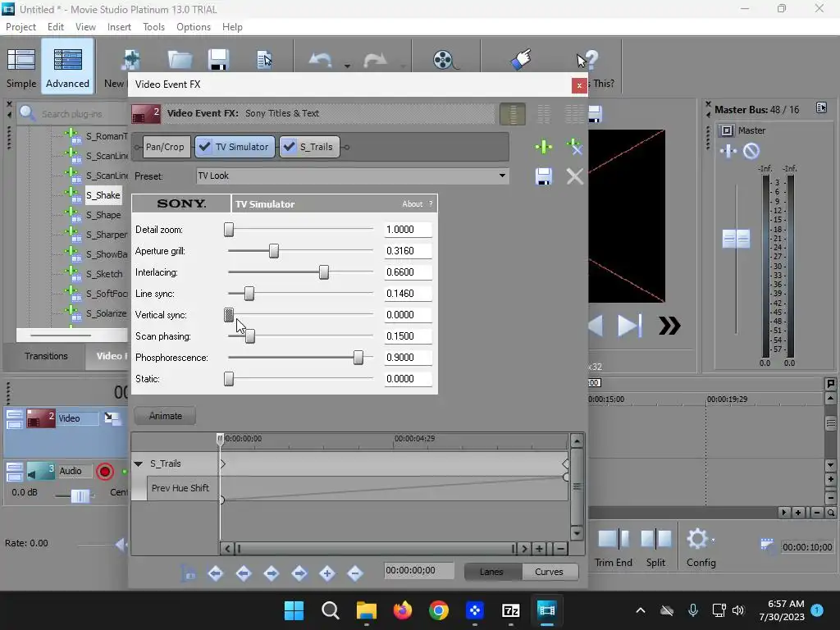Collapse the S_Trails keyframe lane

point(138,464)
